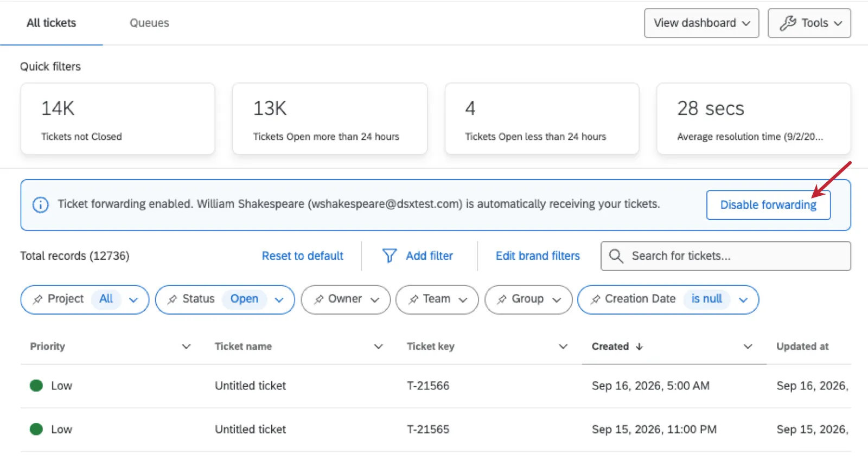Click the Ticket key column header

431,347
